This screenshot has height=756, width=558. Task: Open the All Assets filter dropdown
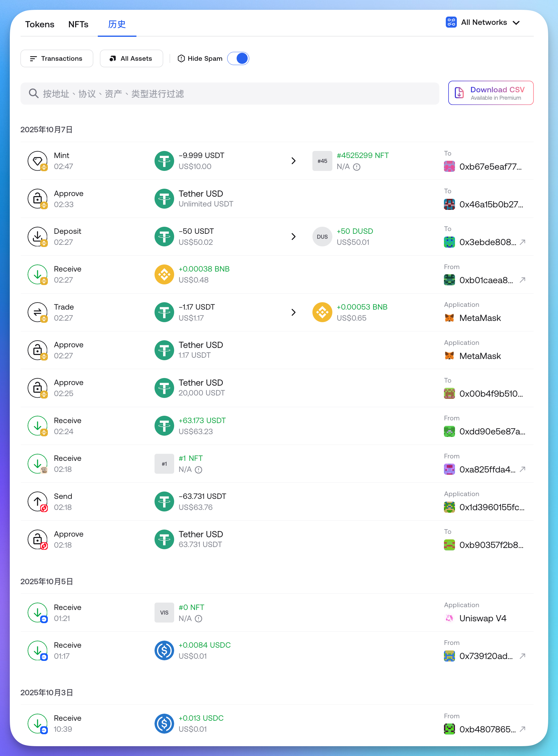[132, 59]
